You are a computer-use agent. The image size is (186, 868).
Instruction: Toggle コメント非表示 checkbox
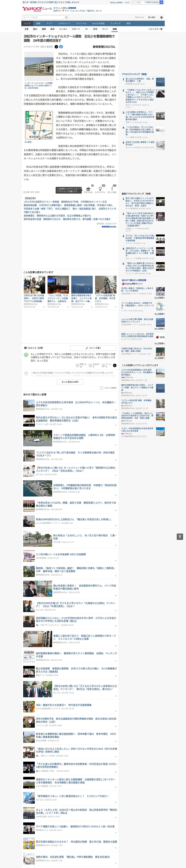[x=102, y=388]
